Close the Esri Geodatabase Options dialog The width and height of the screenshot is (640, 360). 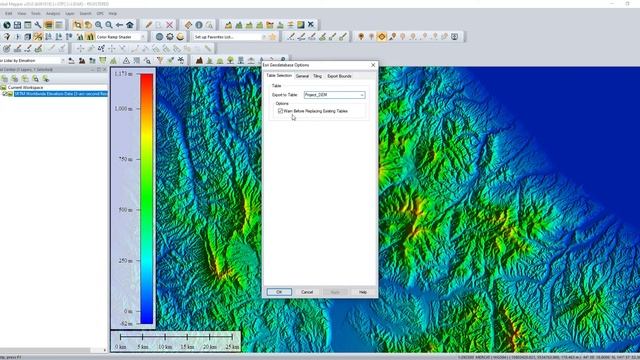pyautogui.click(x=373, y=65)
